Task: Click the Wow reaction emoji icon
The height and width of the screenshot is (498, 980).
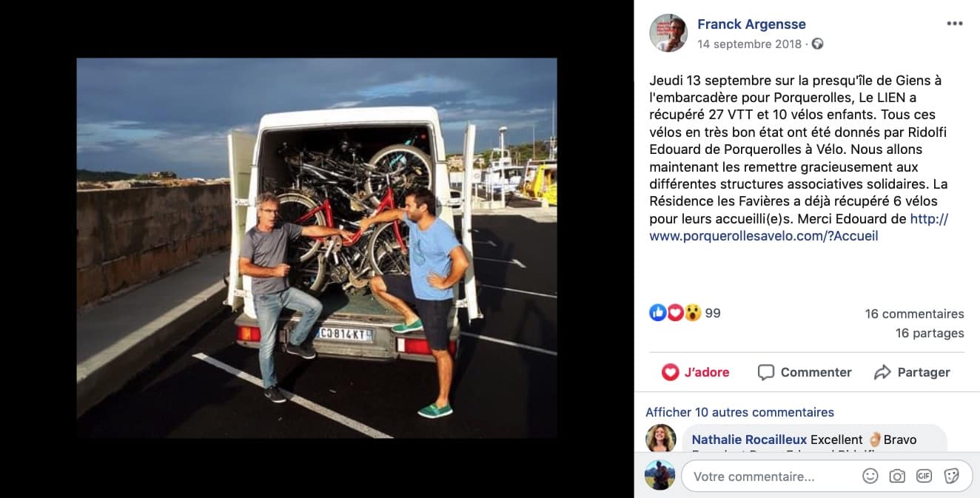Action: tap(692, 313)
